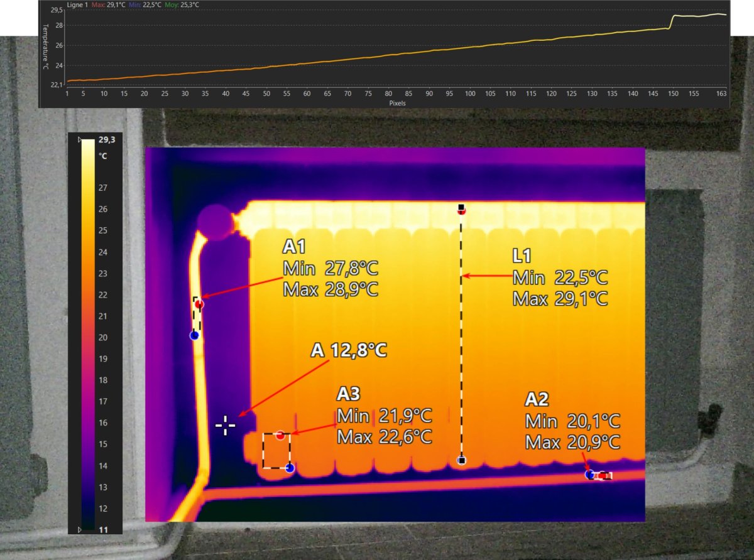
Task: Click the spot meter crosshair marker
Action: 225,426
